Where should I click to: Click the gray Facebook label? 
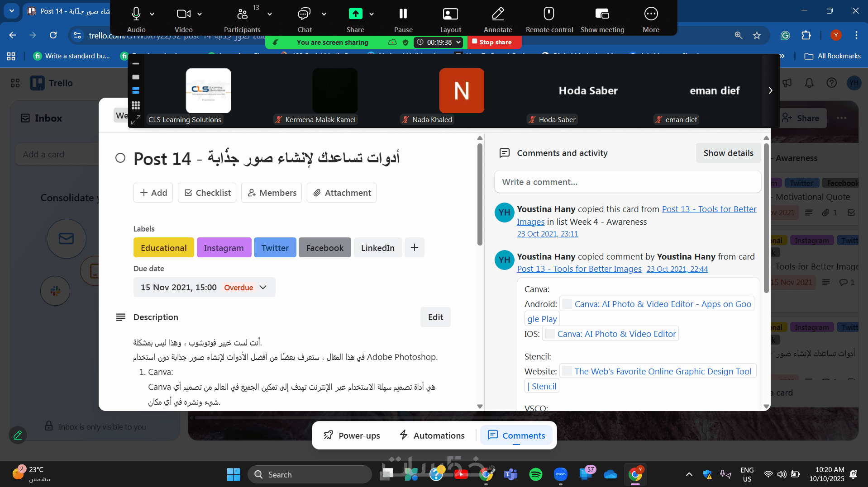pos(325,247)
